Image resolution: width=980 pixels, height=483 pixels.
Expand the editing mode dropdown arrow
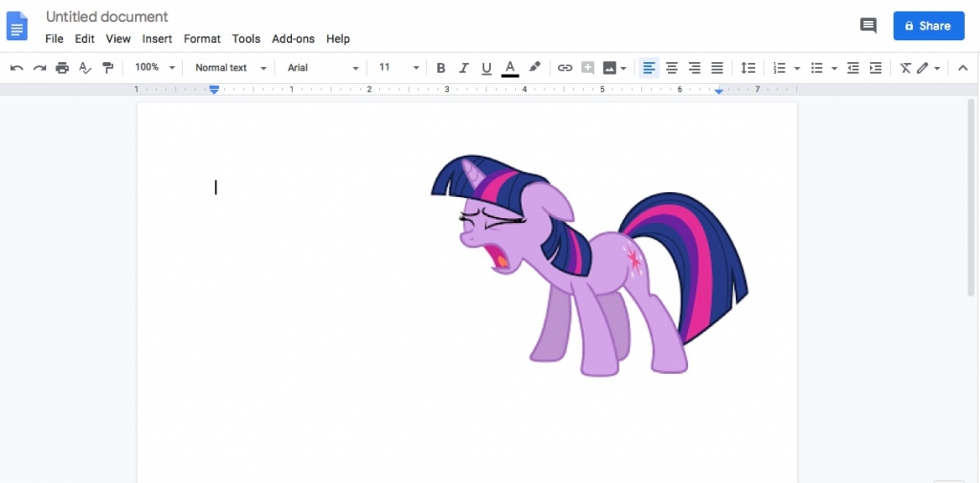coord(937,69)
